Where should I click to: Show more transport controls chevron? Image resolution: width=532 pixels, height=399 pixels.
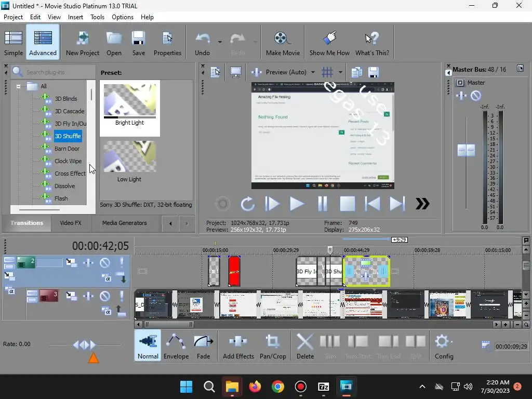pos(422,204)
